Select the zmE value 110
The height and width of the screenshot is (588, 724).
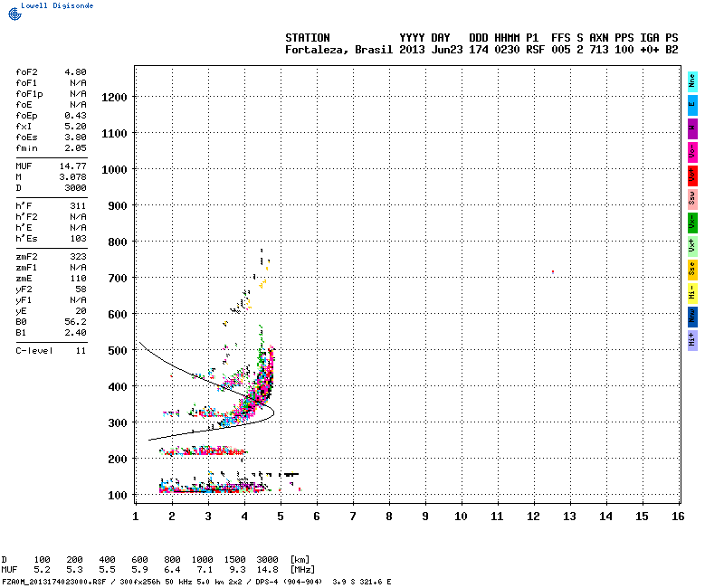coord(78,279)
